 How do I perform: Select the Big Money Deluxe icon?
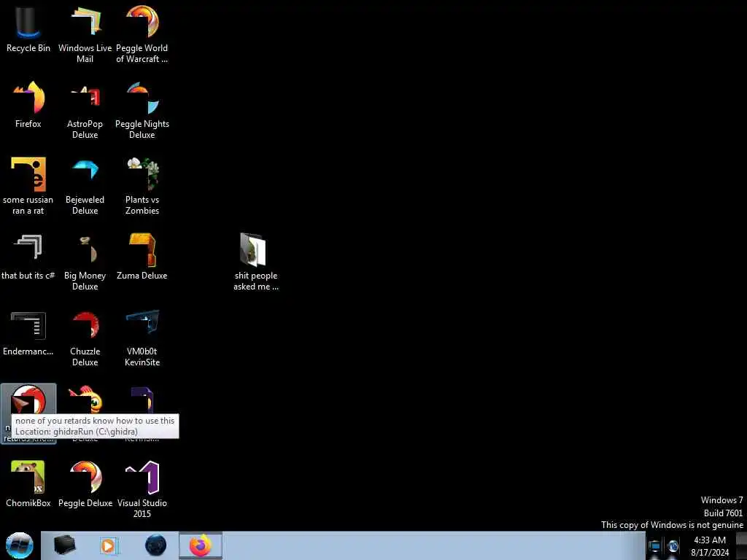[x=85, y=262]
